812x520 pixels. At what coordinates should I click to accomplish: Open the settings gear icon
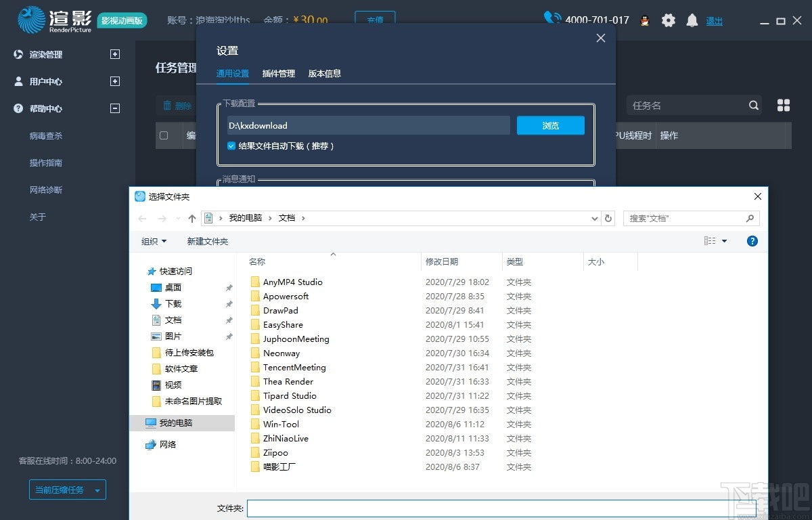coord(669,20)
